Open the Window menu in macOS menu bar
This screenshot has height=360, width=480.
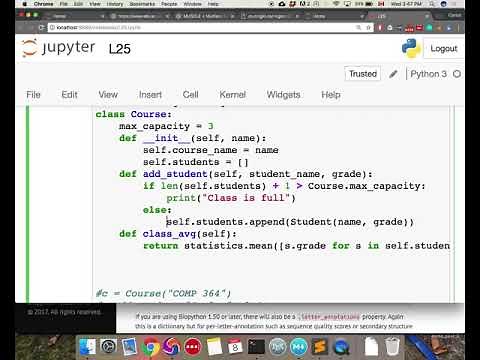point(192,4)
